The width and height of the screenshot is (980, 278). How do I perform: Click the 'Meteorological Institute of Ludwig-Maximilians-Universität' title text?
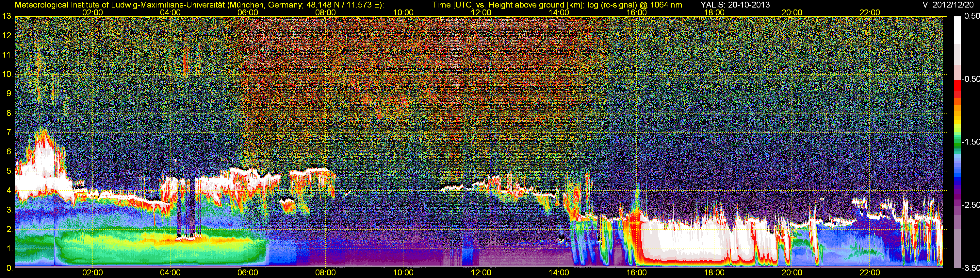tap(120, 5)
